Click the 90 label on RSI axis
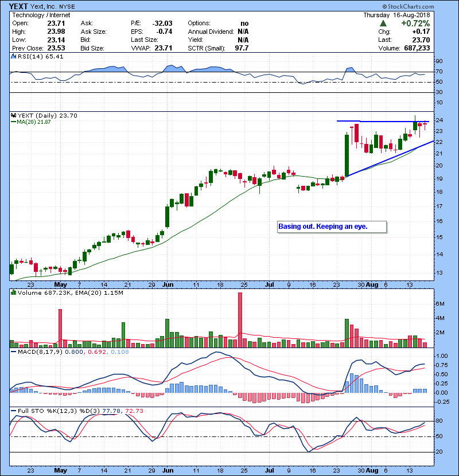The width and height of the screenshot is (459, 476). pyautogui.click(x=439, y=61)
